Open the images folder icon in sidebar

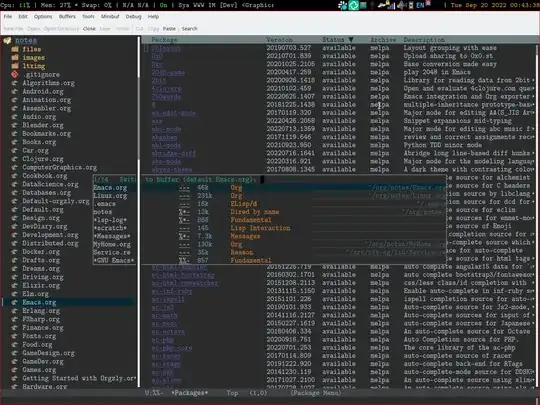pyautogui.click(x=15, y=58)
